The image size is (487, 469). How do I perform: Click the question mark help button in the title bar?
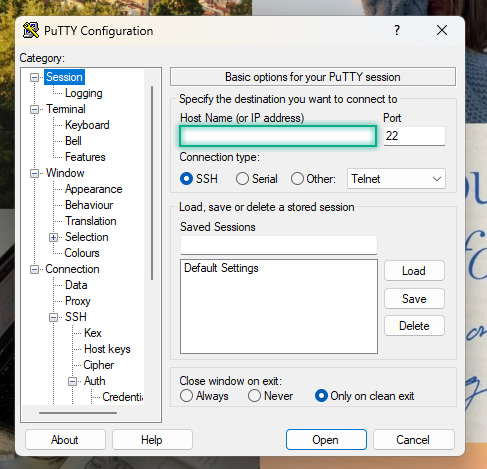click(397, 30)
